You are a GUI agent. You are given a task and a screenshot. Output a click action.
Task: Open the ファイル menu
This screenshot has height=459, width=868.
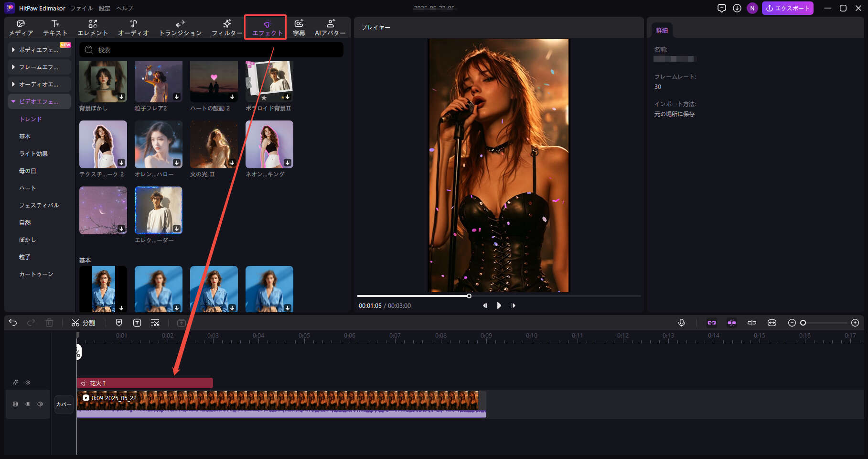(82, 8)
